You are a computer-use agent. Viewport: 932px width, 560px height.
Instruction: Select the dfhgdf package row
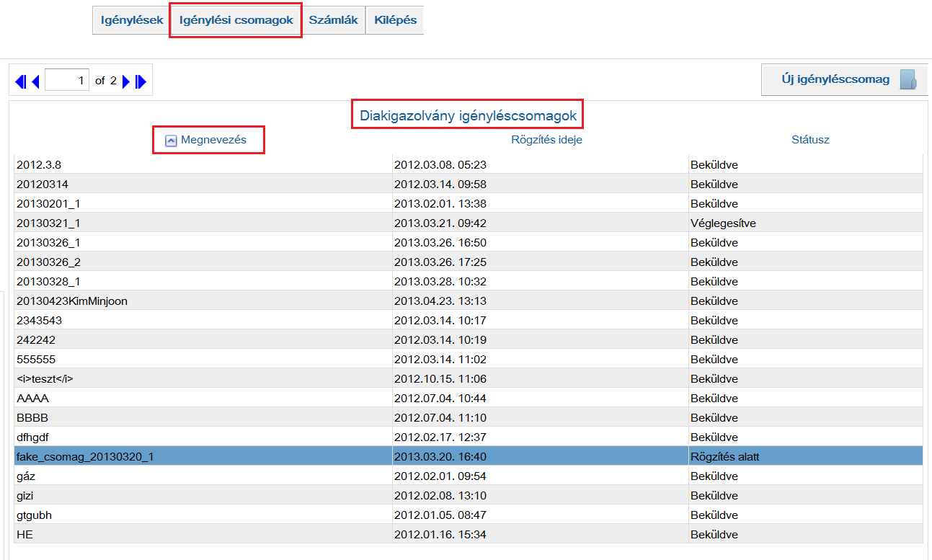click(469, 437)
